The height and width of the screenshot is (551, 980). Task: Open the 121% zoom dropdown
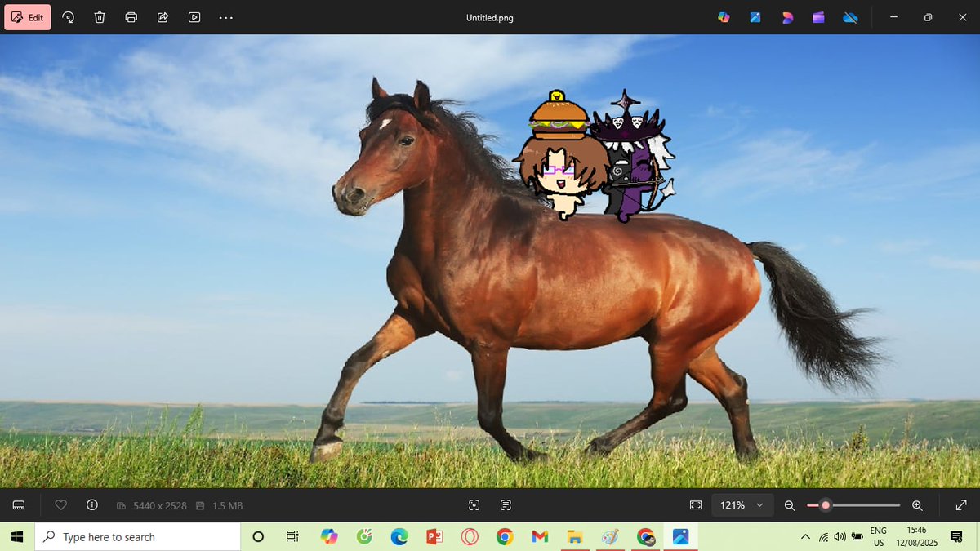pos(742,505)
